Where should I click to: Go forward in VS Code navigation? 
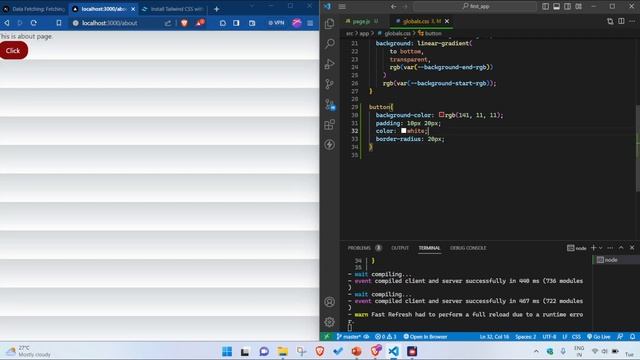(x=405, y=7)
